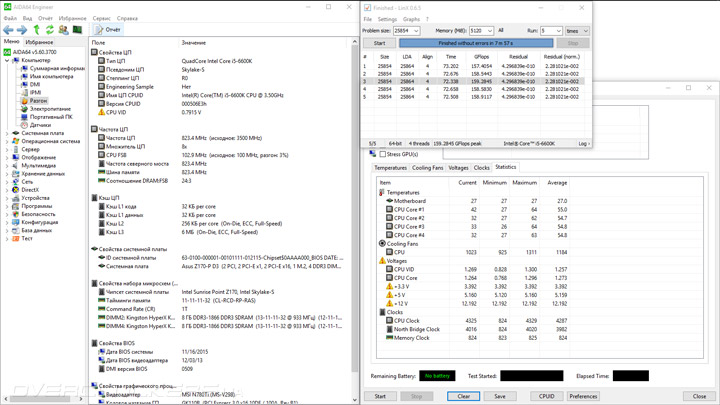Screen dimensions: 720x405
Task: Click the Разгон overclock tree icon
Action: click(x=24, y=101)
